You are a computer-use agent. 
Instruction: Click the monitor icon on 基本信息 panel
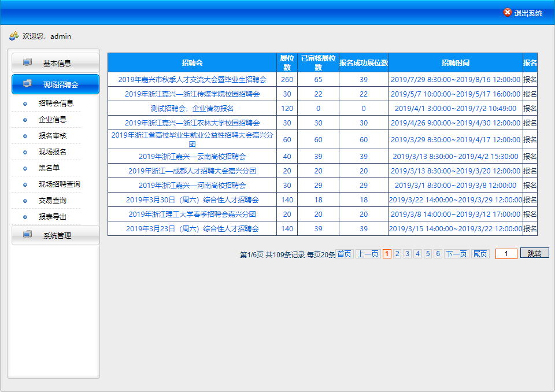point(27,62)
